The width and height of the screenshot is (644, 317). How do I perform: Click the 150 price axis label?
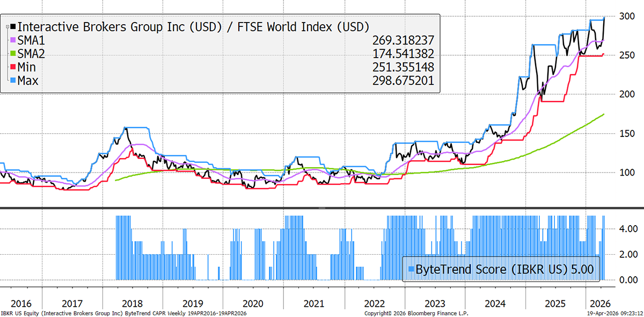pos(628,134)
